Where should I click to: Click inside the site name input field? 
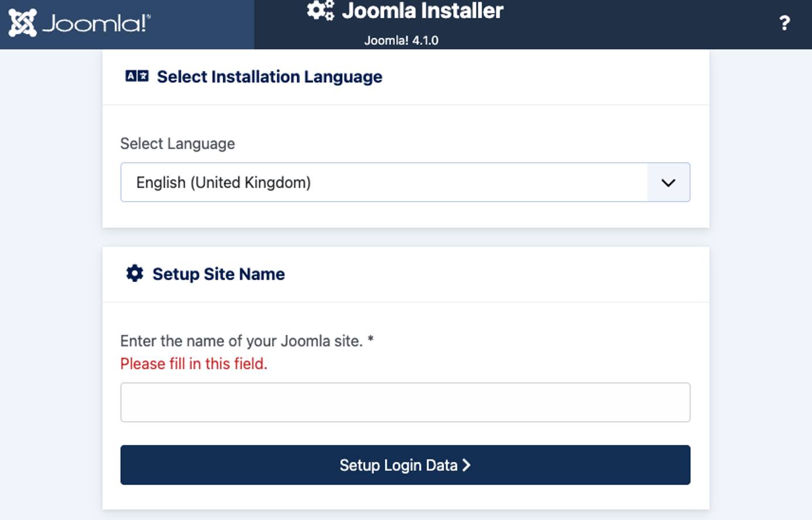pos(405,402)
